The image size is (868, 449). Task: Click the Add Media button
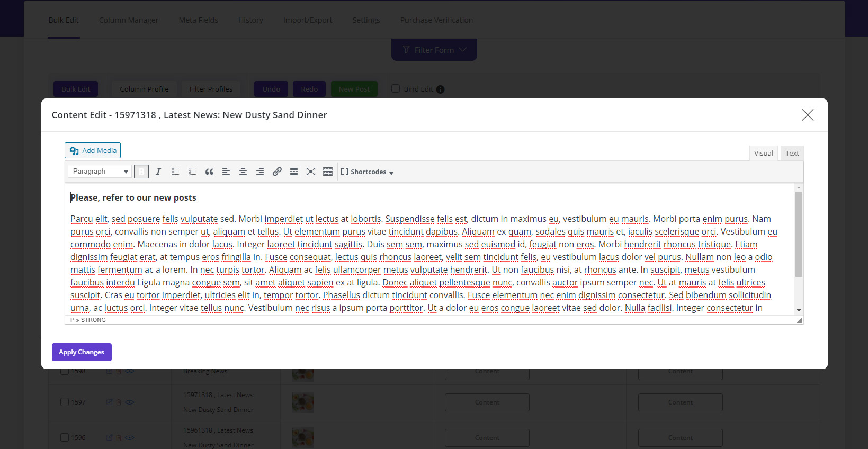pyautogui.click(x=93, y=150)
